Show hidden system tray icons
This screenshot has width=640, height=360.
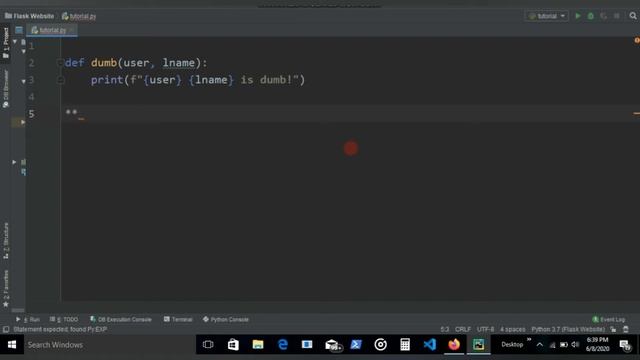pos(540,345)
